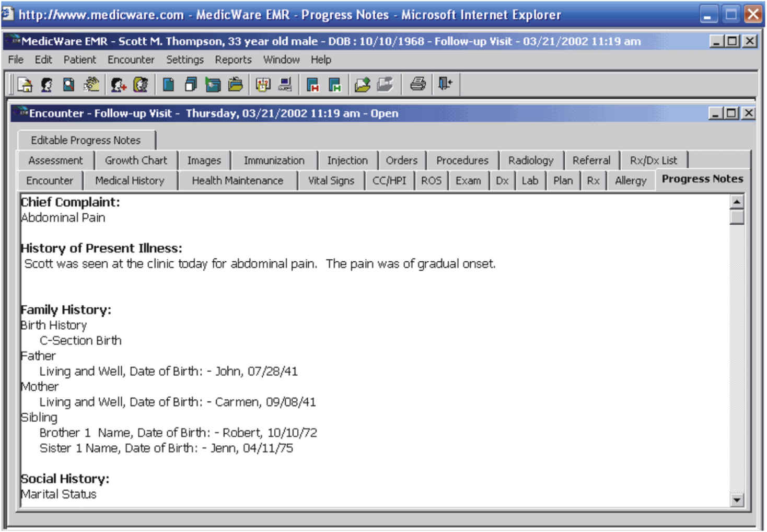Click the calendar scheduler toolbar icon
The width and height of the screenshot is (767, 532).
pos(263,84)
